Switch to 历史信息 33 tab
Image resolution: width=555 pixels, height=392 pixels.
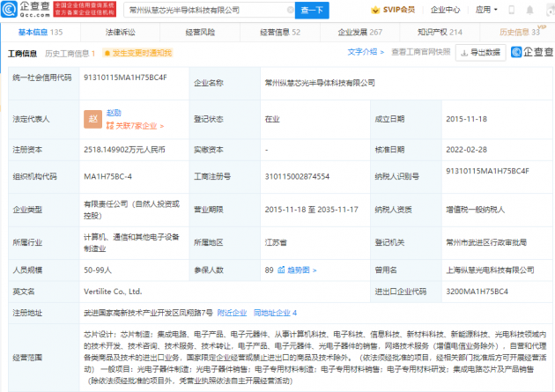click(x=520, y=33)
